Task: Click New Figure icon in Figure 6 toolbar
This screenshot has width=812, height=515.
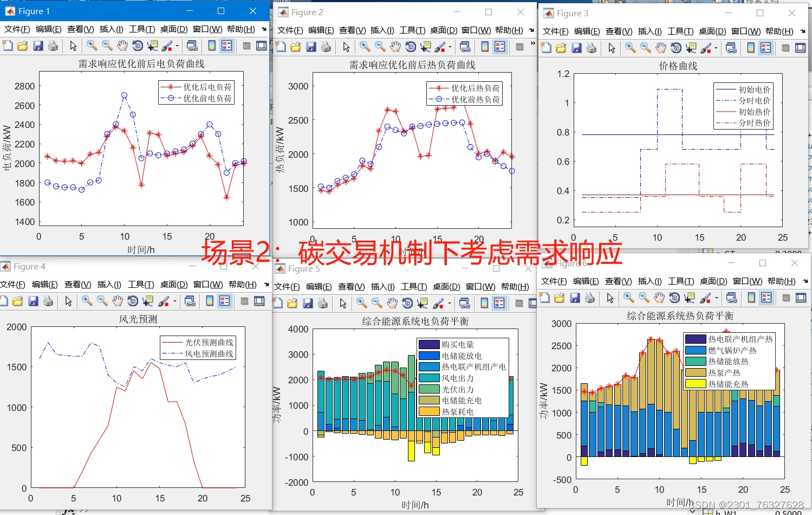Action: click(x=544, y=298)
